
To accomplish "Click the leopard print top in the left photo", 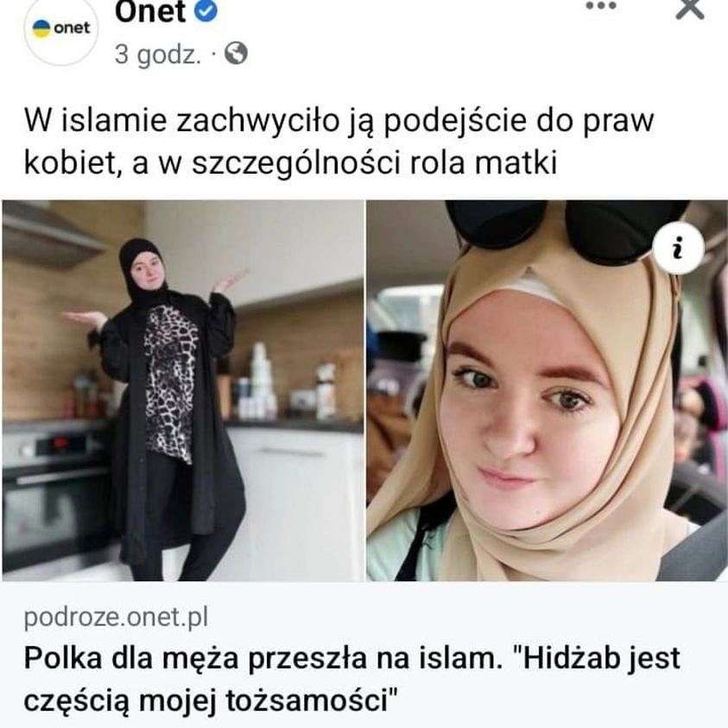I will (172, 383).
